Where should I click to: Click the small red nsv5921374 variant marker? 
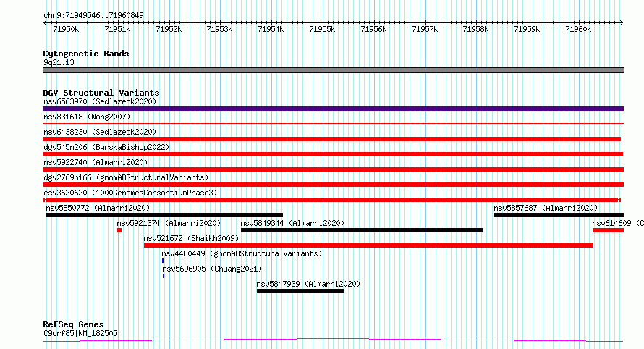point(119,230)
